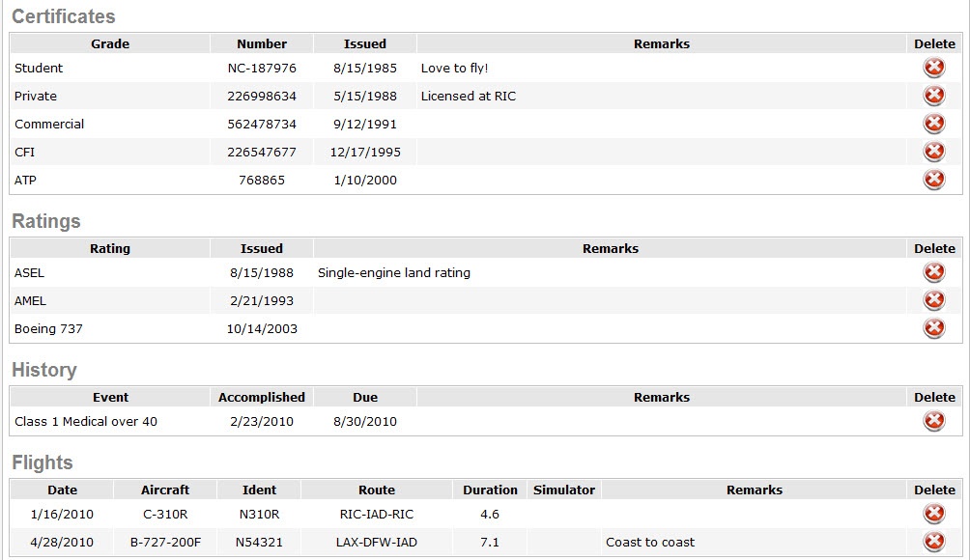Viewport: 970px width, 560px height.
Task: Delete the ASEL rating
Action: tap(934, 272)
